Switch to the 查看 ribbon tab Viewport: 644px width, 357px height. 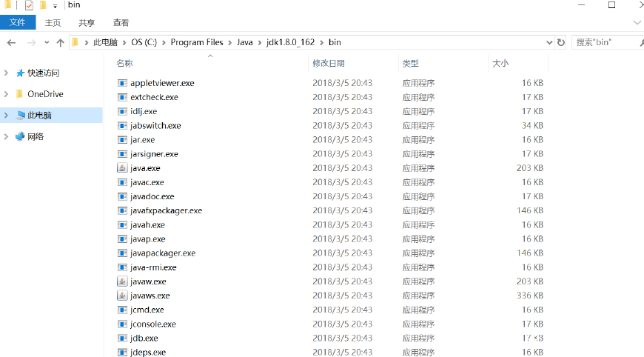[x=121, y=23]
